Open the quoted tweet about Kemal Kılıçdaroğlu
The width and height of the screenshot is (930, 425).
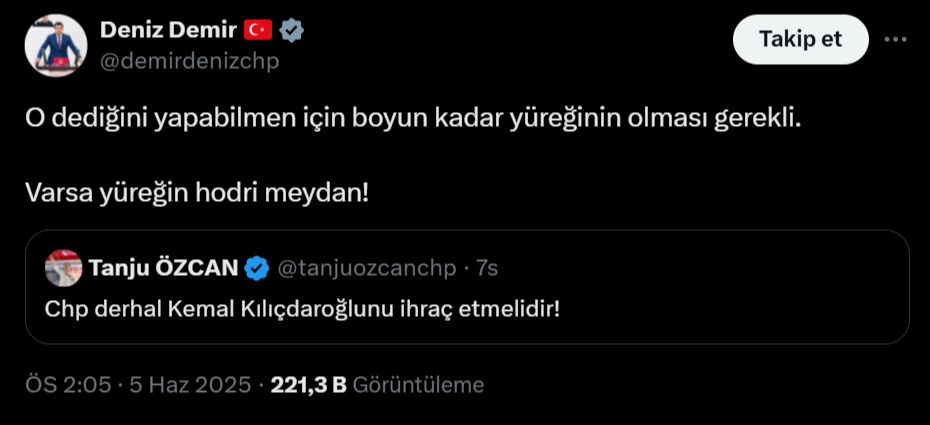coord(302,309)
